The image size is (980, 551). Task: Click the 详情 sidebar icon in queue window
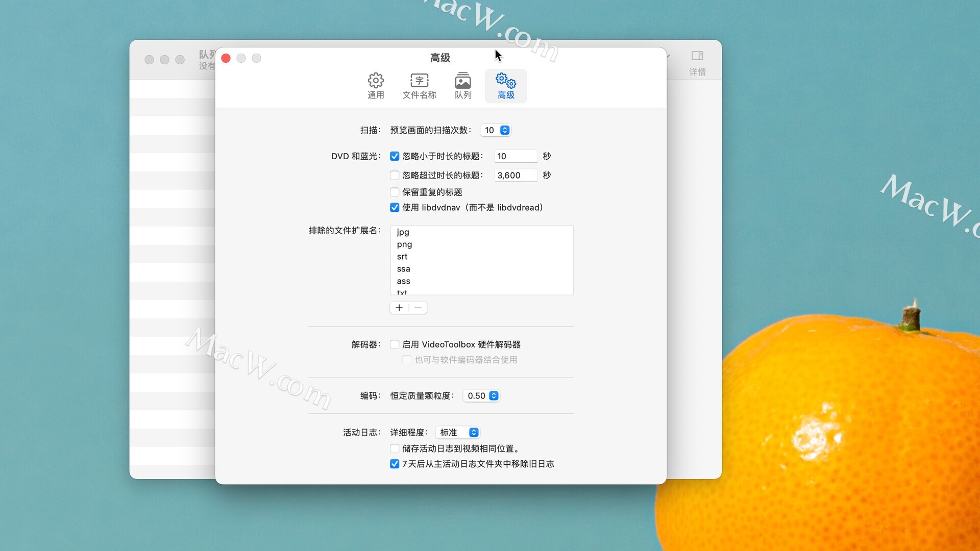[697, 56]
